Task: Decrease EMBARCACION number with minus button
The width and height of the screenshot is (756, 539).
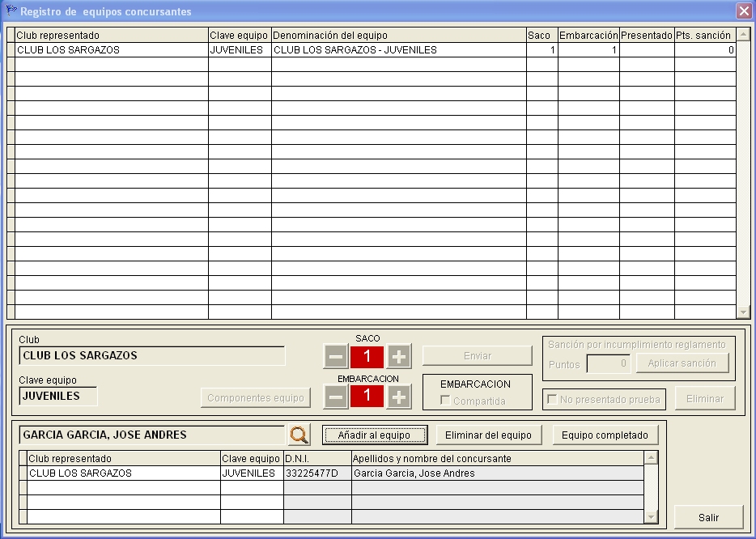Action: (x=337, y=397)
